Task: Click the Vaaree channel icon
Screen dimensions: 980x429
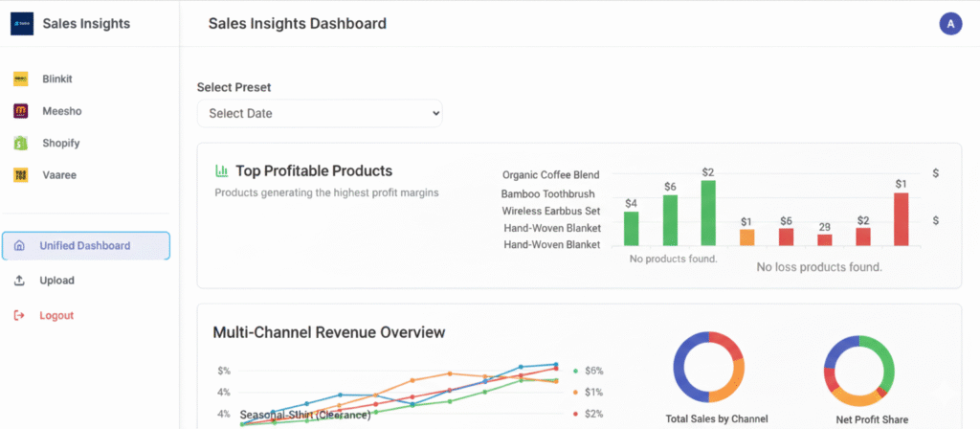Action: [x=20, y=175]
